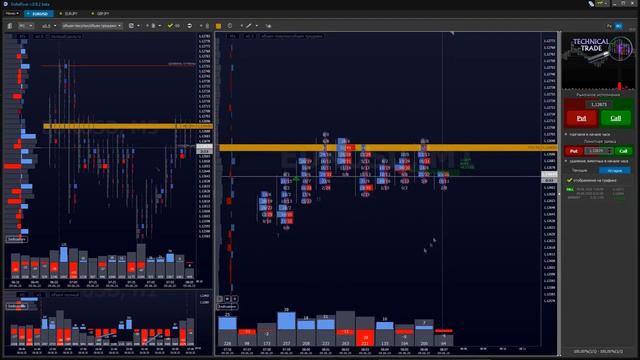Click the M1 label on upper-left chart header
This screenshot has height=360, width=640.
pyautogui.click(x=22, y=36)
